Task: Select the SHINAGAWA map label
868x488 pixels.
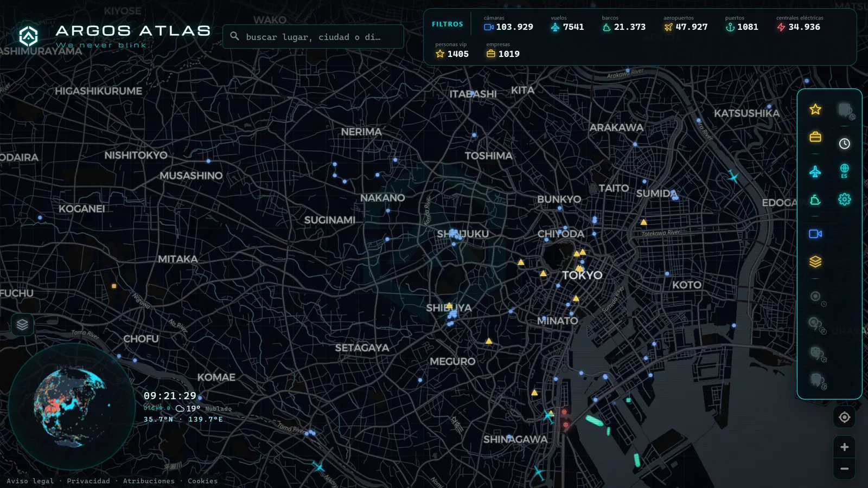Action: pyautogui.click(x=515, y=439)
